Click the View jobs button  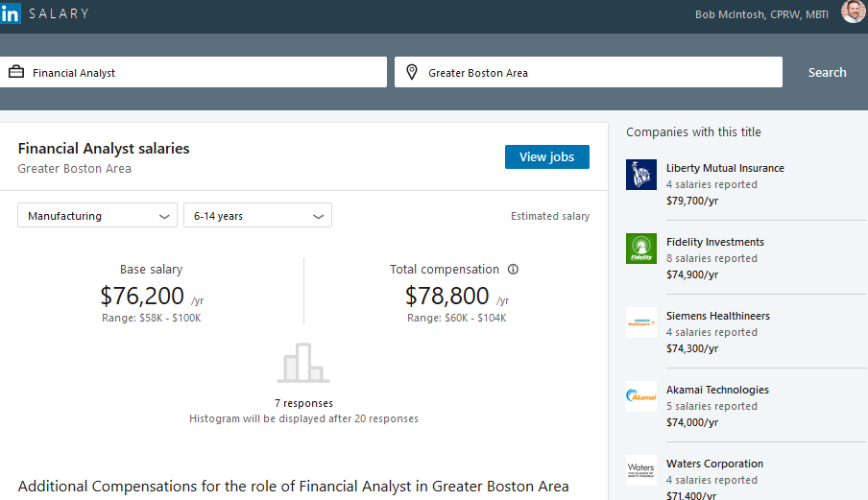click(547, 157)
